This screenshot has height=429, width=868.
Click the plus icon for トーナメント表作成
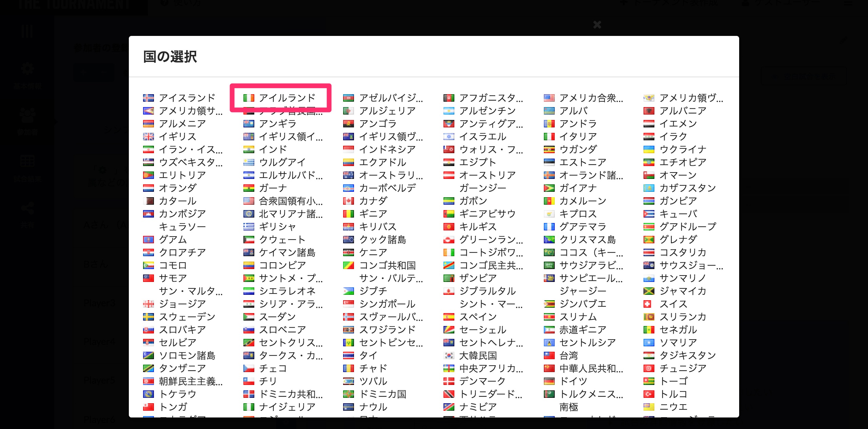(624, 3)
